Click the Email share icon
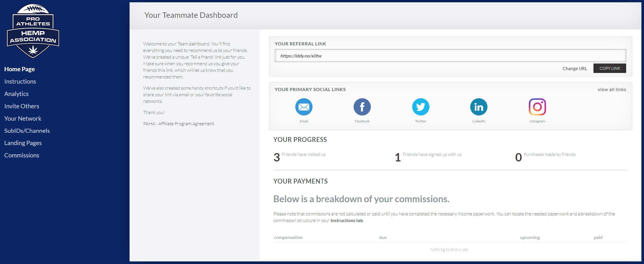This screenshot has height=264, width=644. [304, 107]
